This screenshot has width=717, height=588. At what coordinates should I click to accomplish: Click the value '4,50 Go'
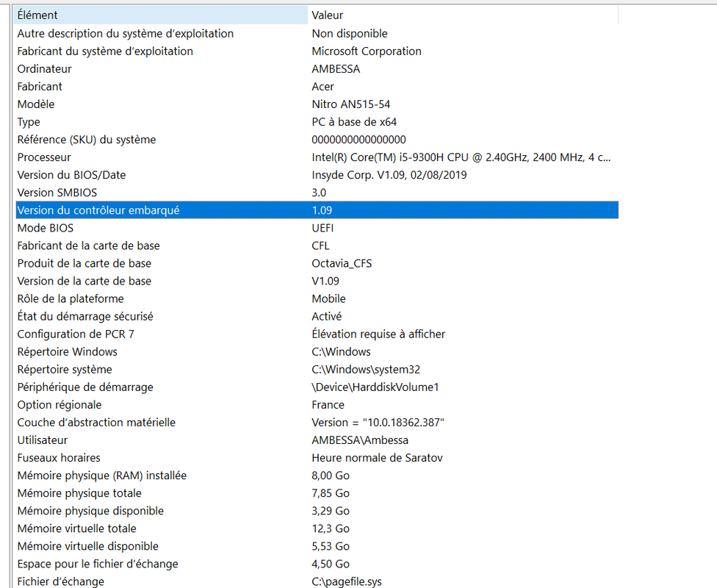tap(331, 564)
